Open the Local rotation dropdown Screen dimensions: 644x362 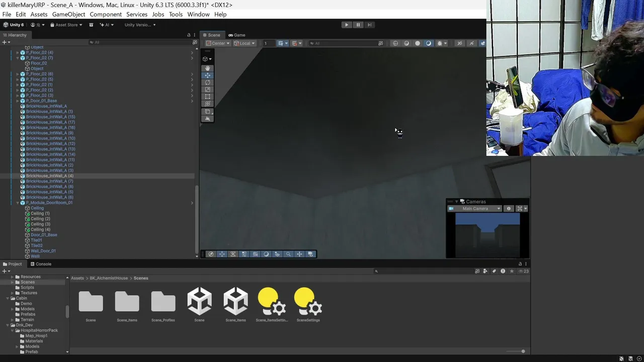pos(245,43)
